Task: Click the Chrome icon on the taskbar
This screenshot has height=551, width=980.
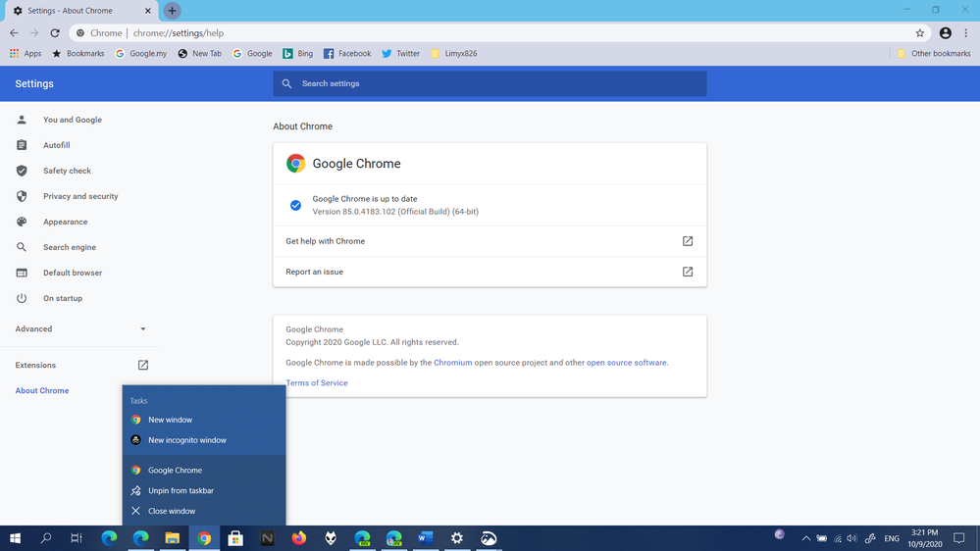Action: point(204,538)
